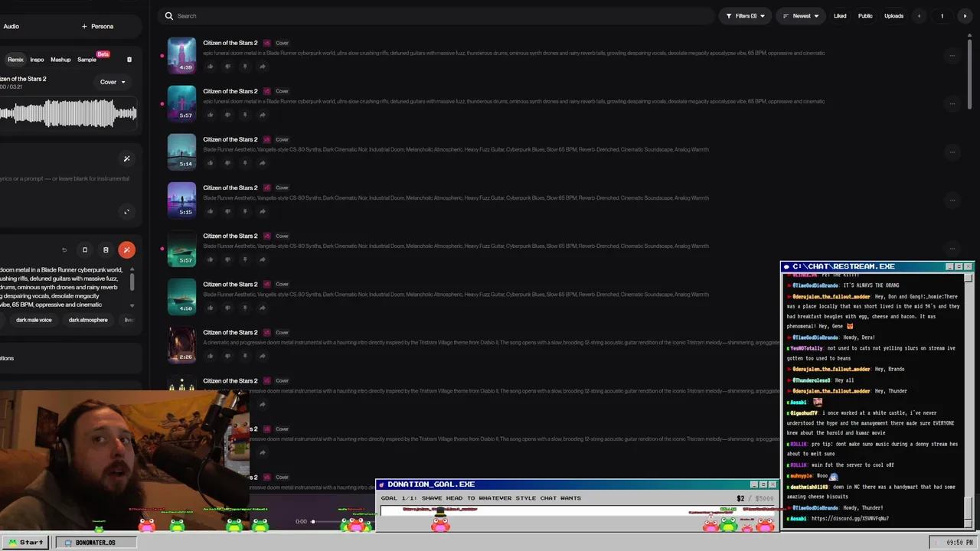980x551 pixels.
Task: Open the Start menu
Action: 26,543
